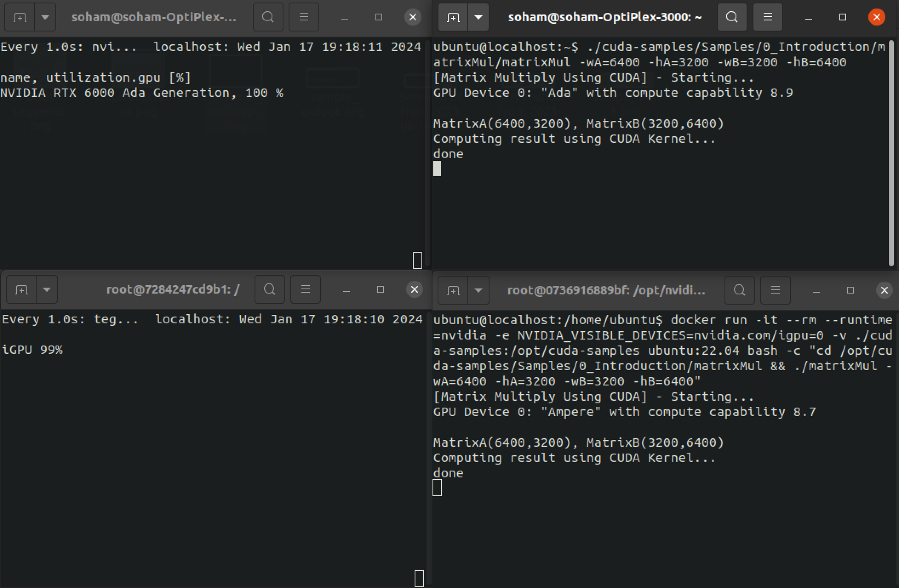Open search in the root@0736916889bf terminal
The height and width of the screenshot is (588, 899).
point(739,290)
